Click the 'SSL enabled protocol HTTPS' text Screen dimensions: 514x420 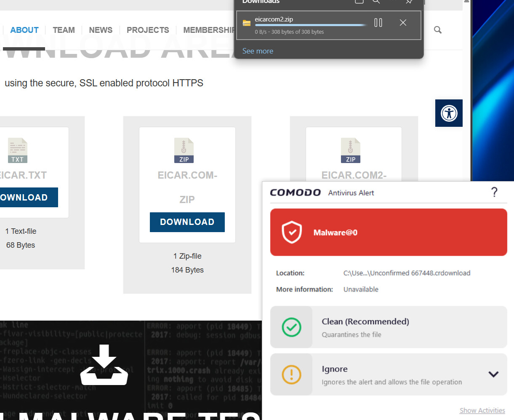pos(141,83)
